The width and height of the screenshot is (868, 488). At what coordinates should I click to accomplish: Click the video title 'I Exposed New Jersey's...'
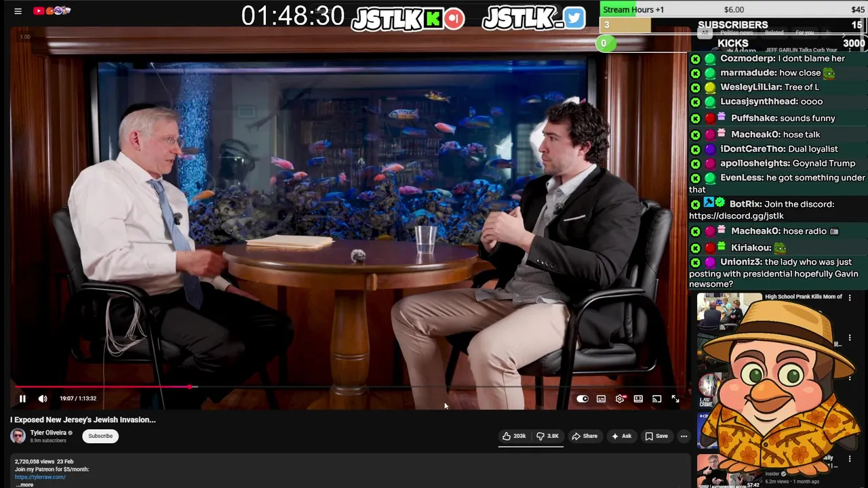tap(83, 420)
